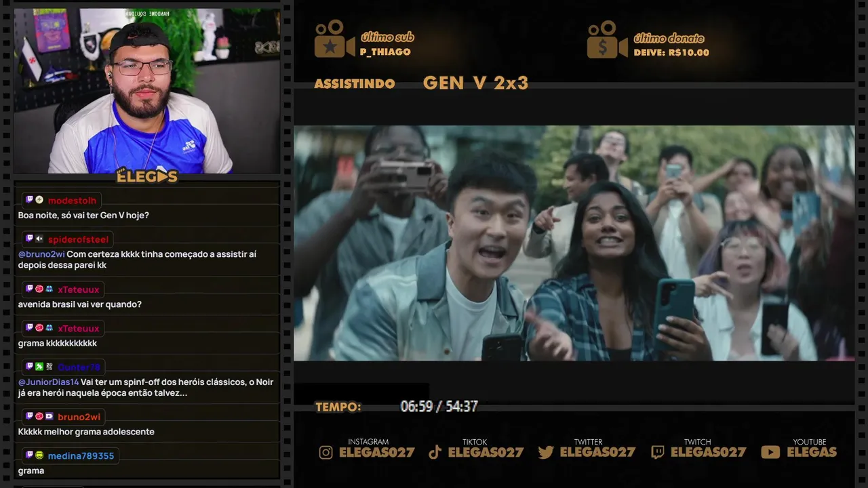Click message 'grama kkkkkkkkkkk'
The image size is (868, 488).
coord(58,344)
